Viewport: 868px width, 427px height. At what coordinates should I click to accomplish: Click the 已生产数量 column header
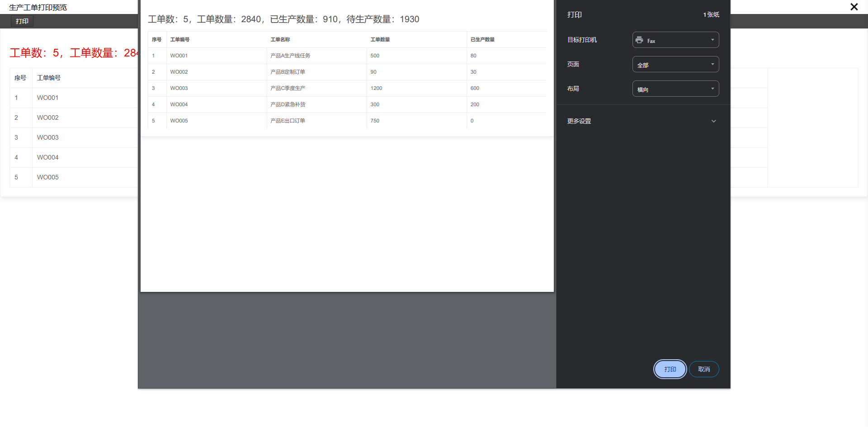482,39
